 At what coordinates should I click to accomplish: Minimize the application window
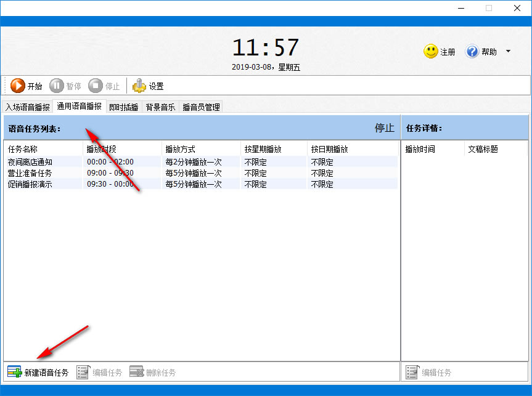460,8
